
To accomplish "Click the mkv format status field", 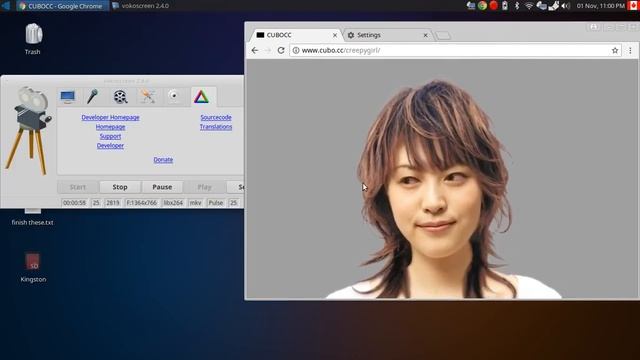I will click(196, 203).
